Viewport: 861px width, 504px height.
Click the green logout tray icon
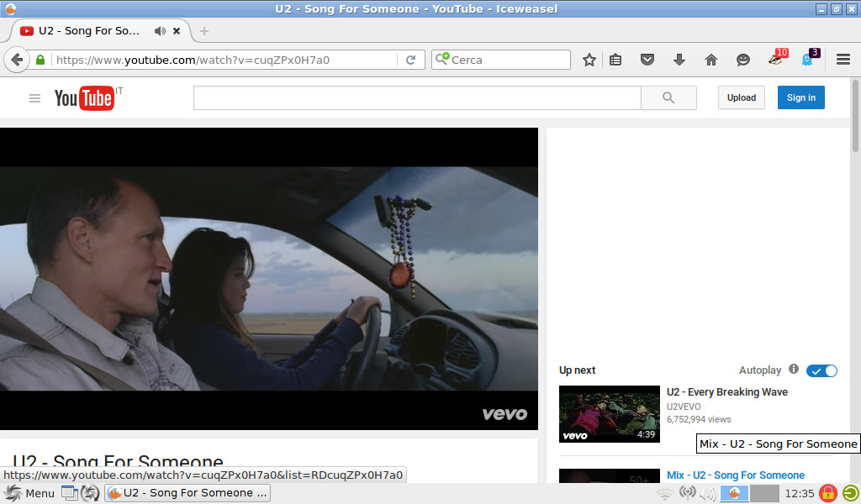[851, 493]
